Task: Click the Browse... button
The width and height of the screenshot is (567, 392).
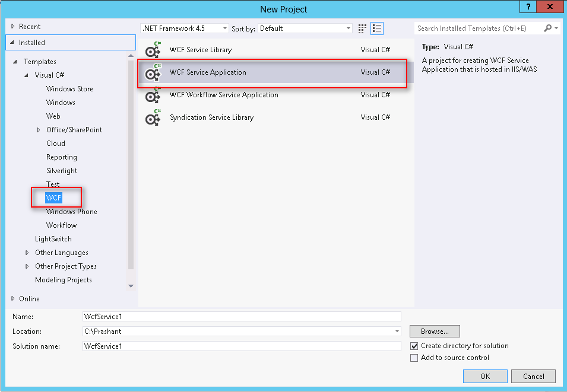Action: click(x=435, y=332)
